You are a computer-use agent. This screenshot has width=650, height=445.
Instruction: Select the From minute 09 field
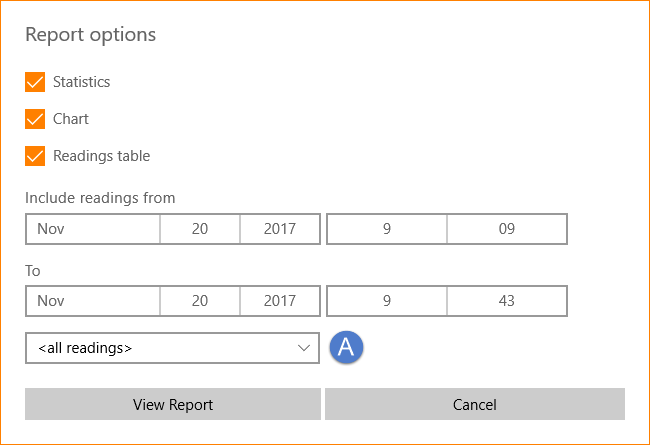tap(507, 229)
